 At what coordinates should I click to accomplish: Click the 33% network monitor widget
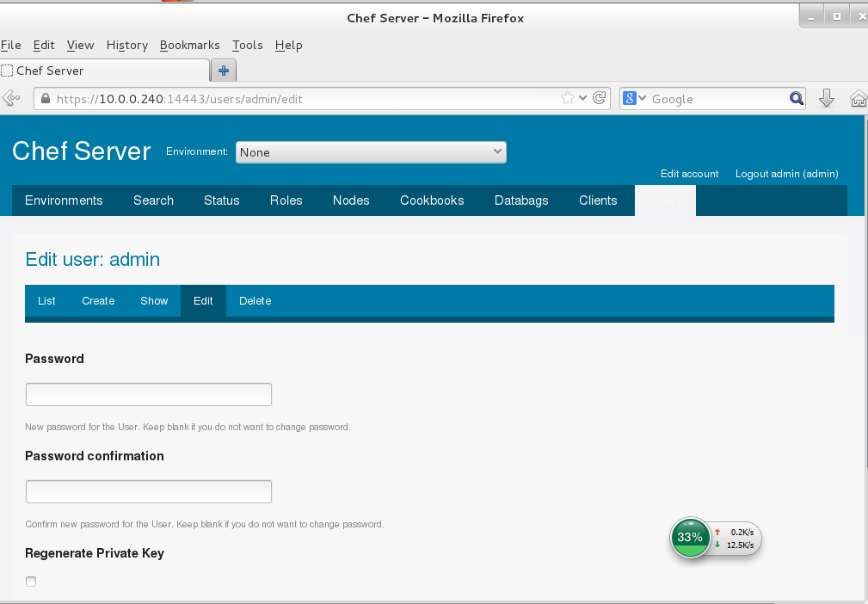[x=715, y=538]
